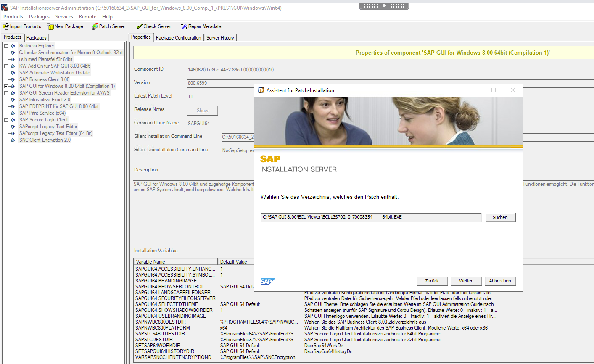Screen dimensions: 594x364
Task: Select SAP PDFPRINT für SAP GUI 8.00 64bit
Action: click(59, 106)
